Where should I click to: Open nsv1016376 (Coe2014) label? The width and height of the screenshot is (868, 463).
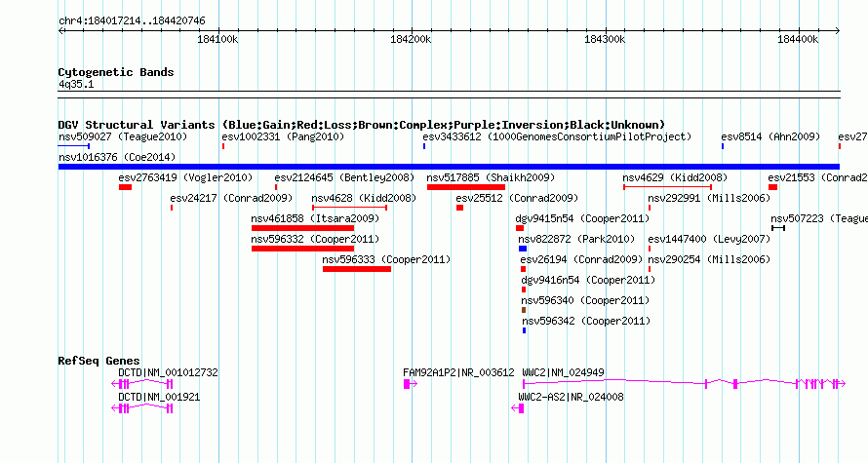click(117, 157)
